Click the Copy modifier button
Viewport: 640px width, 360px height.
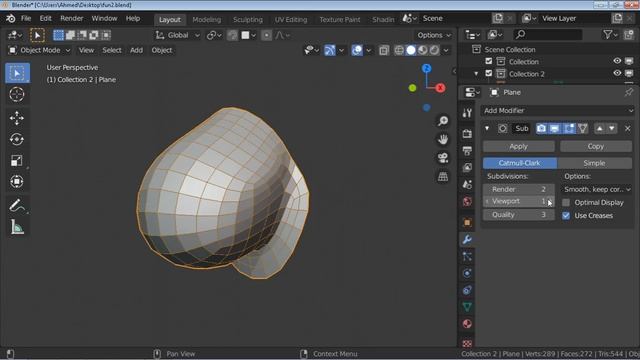click(x=596, y=147)
